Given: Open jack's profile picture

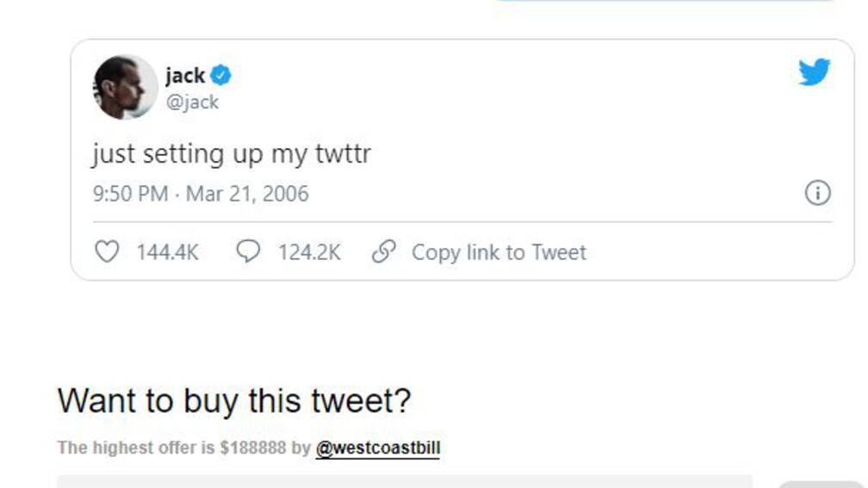Looking at the screenshot, I should tap(125, 87).
